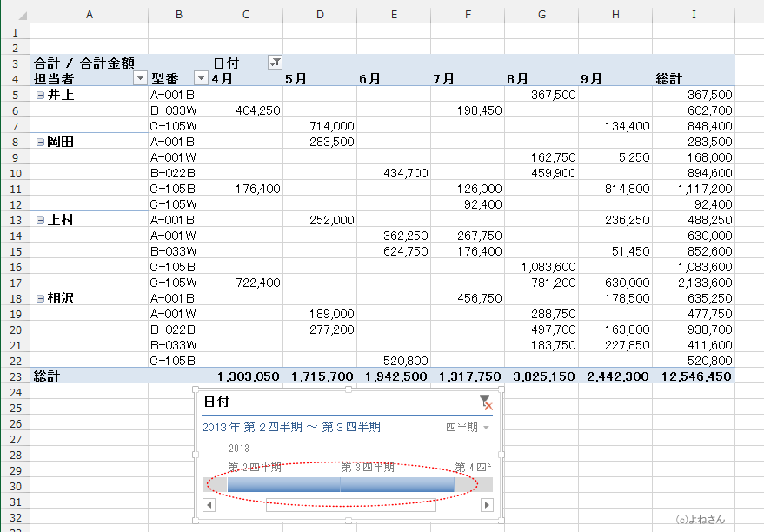Collapse the 相沢 group

[40, 298]
